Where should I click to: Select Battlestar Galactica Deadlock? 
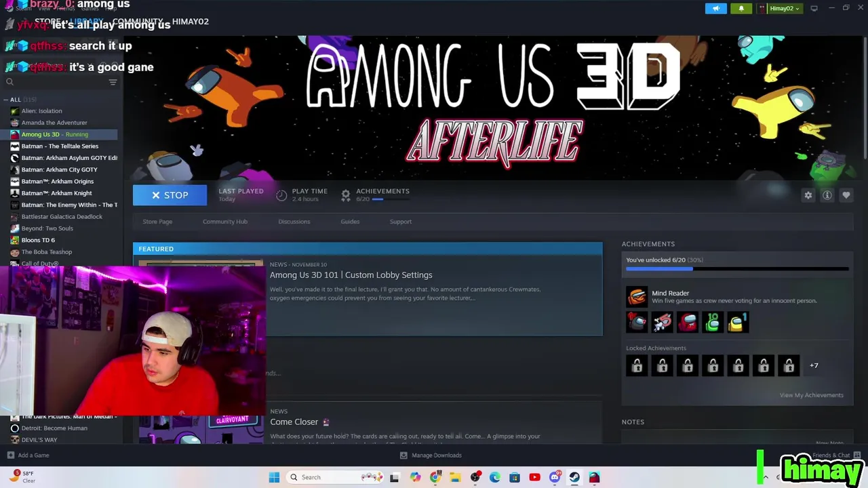click(x=62, y=217)
